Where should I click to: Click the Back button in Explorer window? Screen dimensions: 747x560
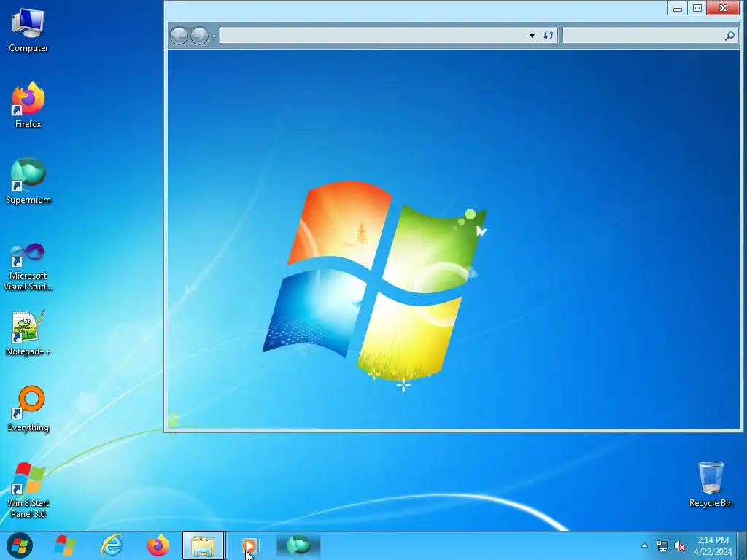tap(179, 36)
